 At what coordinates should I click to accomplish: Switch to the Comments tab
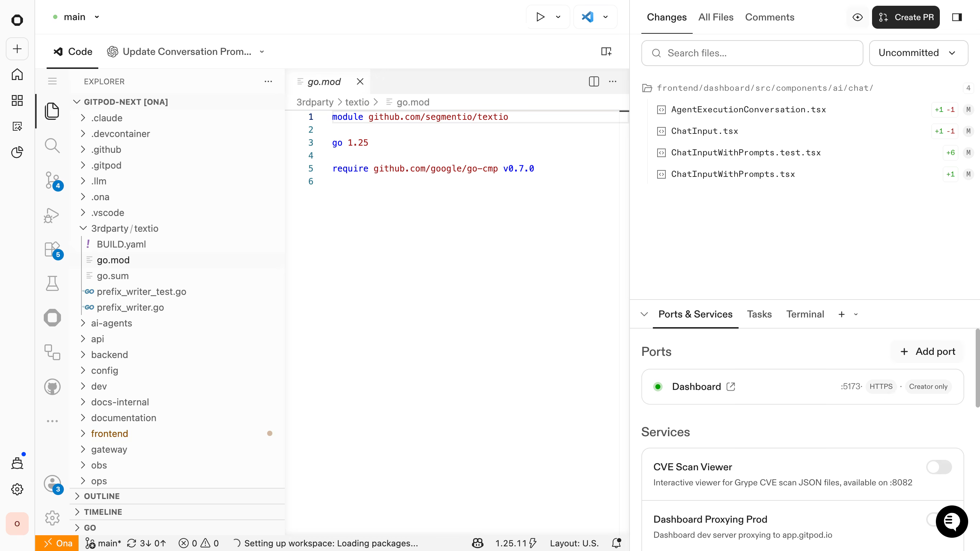[770, 17]
